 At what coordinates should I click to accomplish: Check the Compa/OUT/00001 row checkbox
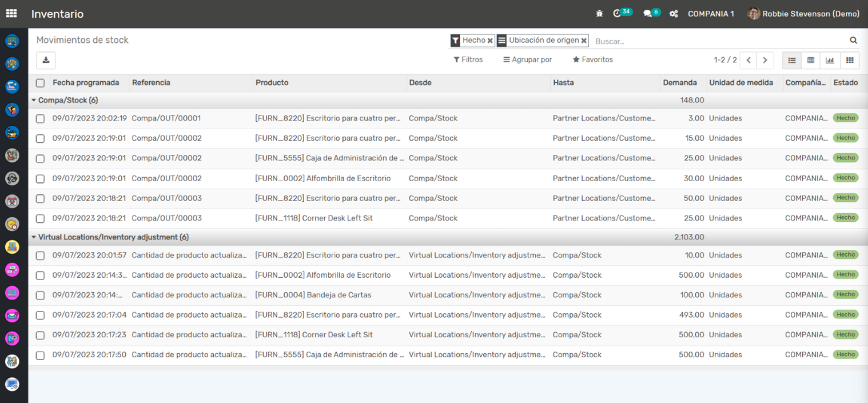point(40,119)
